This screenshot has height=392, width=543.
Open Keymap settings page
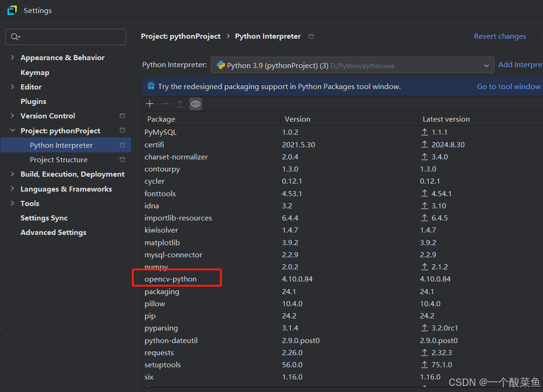click(x=35, y=72)
